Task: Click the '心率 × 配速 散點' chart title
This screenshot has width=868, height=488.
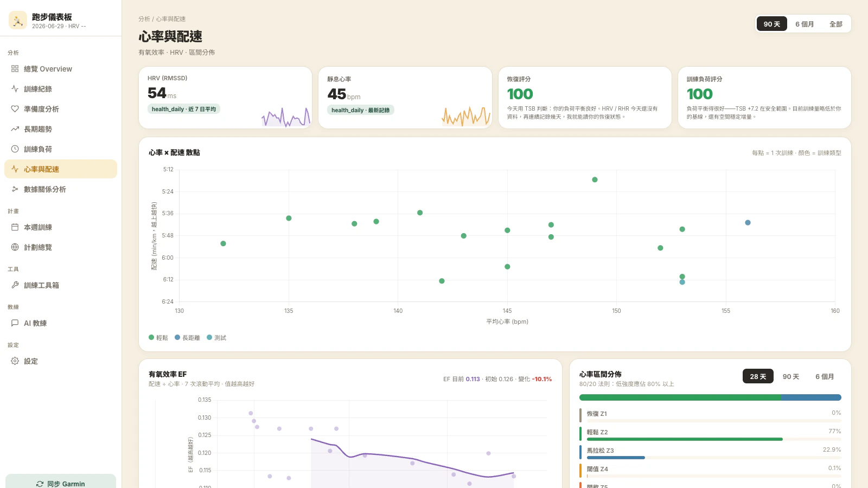Action: (x=174, y=153)
